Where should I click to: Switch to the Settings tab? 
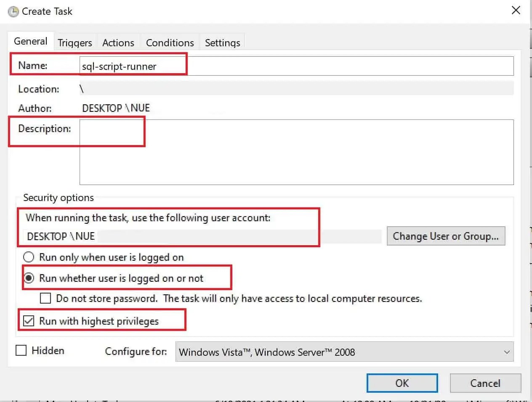pyautogui.click(x=222, y=42)
